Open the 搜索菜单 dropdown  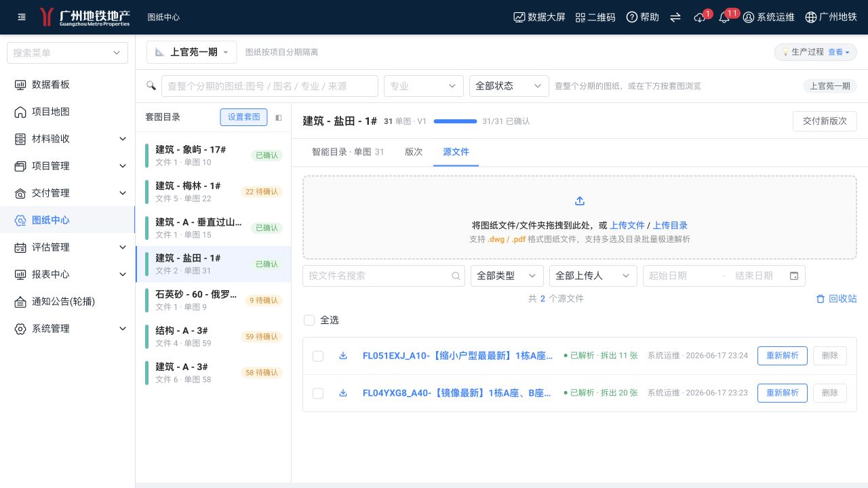point(67,53)
